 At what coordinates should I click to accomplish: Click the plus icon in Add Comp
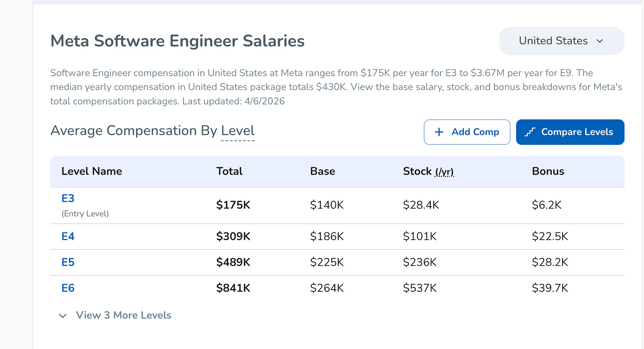click(x=439, y=132)
